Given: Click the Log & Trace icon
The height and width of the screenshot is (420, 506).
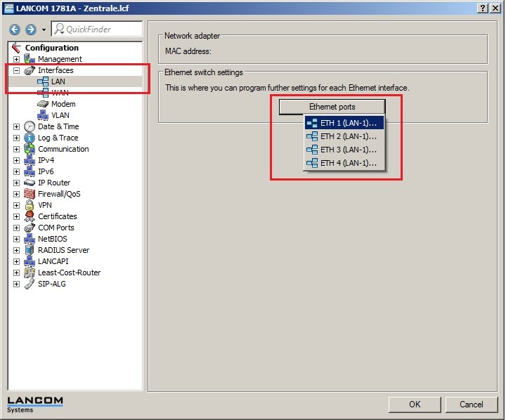Looking at the screenshot, I should point(29,138).
